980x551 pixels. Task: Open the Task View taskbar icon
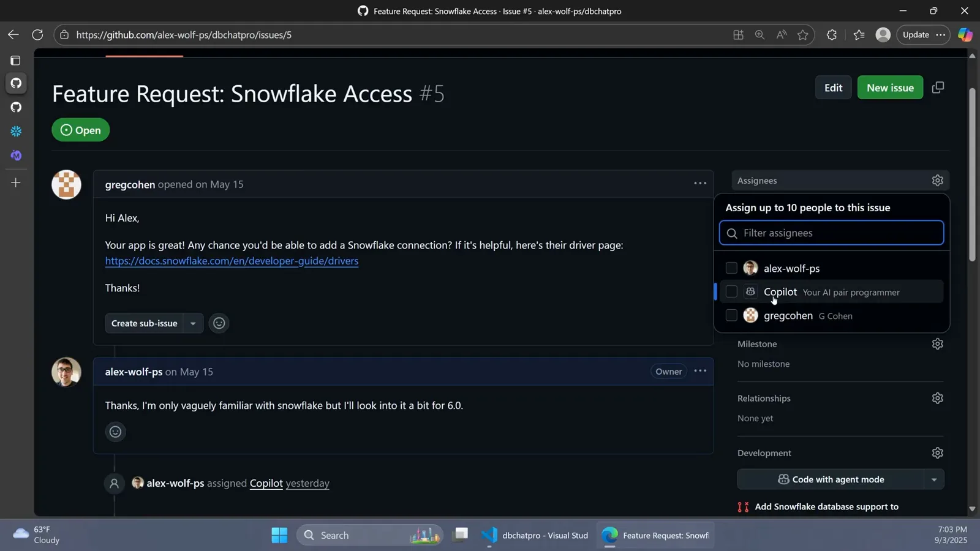click(461, 535)
